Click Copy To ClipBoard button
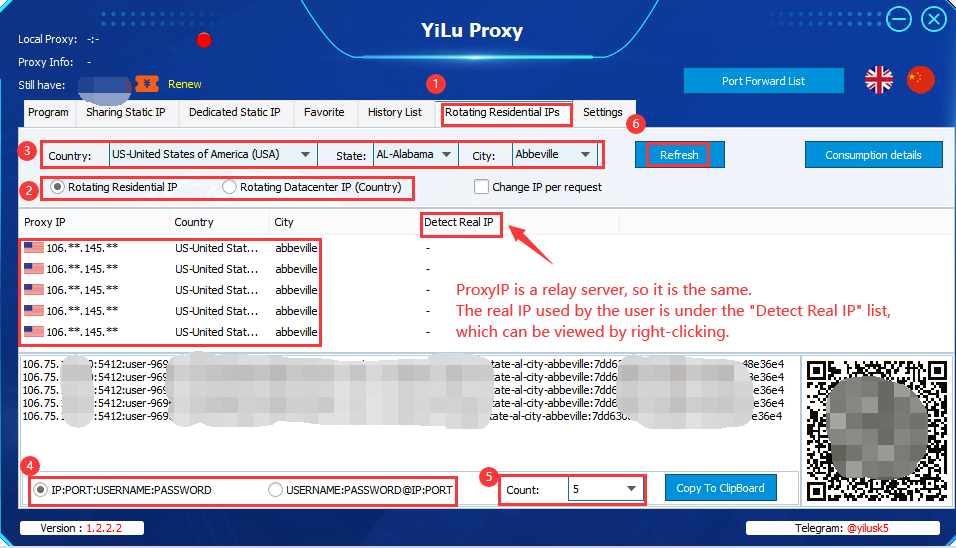Screen dimensions: 956x548 pos(720,488)
